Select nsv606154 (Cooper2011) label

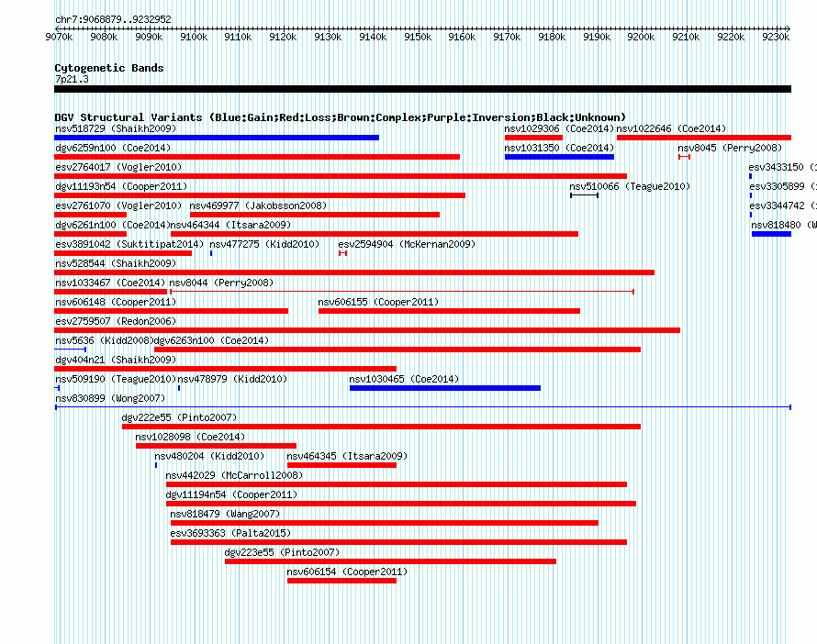click(x=347, y=572)
